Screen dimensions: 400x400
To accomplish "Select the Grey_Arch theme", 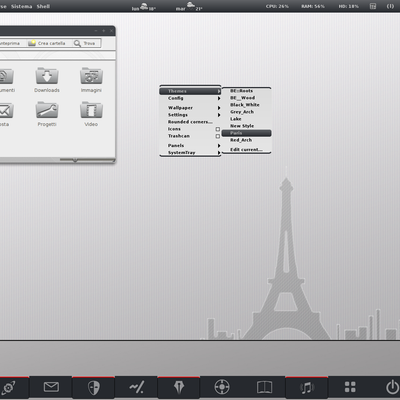I will pyautogui.click(x=246, y=112).
